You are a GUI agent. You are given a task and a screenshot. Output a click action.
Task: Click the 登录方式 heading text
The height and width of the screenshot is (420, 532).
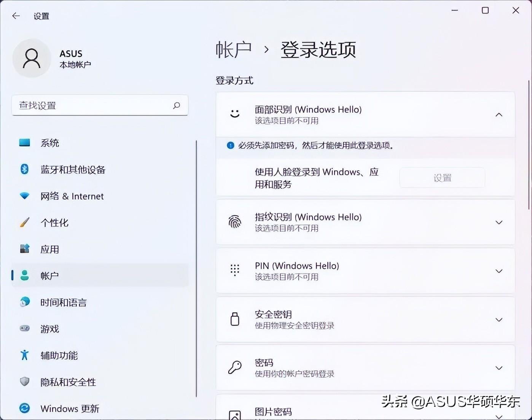pos(234,81)
